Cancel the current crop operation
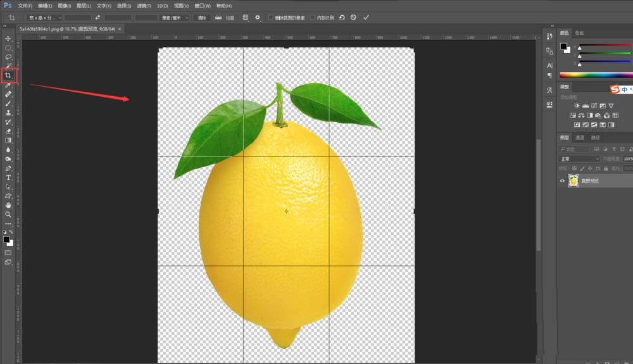 [x=353, y=18]
